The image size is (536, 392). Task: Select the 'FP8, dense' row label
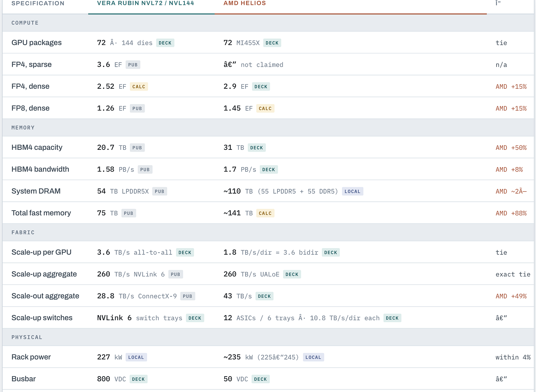click(x=31, y=108)
